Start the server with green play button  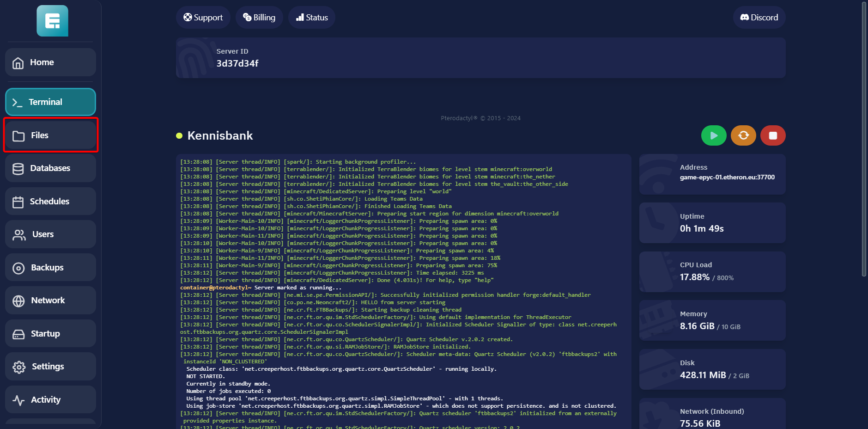714,135
